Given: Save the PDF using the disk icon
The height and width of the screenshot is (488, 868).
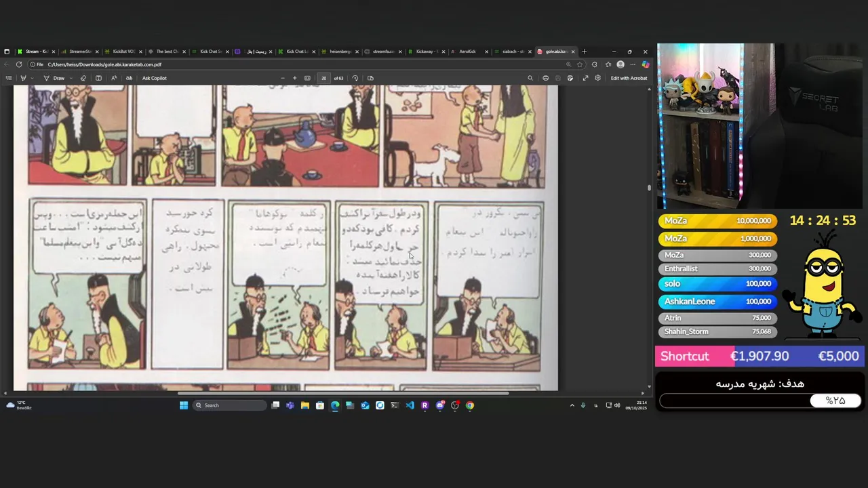Looking at the screenshot, I should point(558,78).
